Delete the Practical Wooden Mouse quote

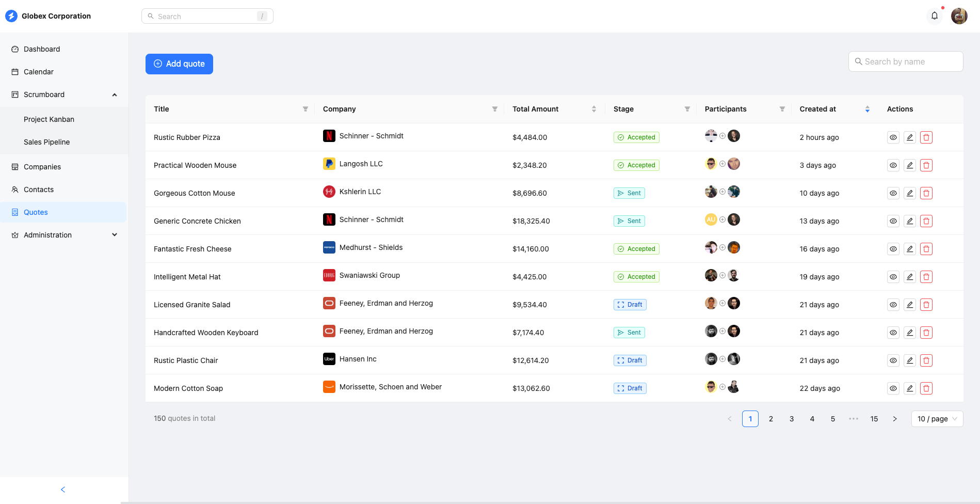[x=926, y=165]
